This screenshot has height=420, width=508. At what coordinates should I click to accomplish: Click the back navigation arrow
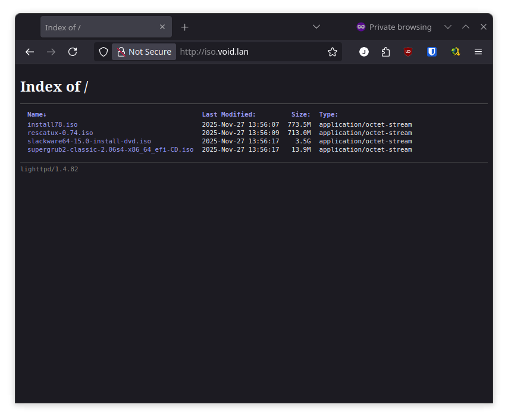[30, 52]
